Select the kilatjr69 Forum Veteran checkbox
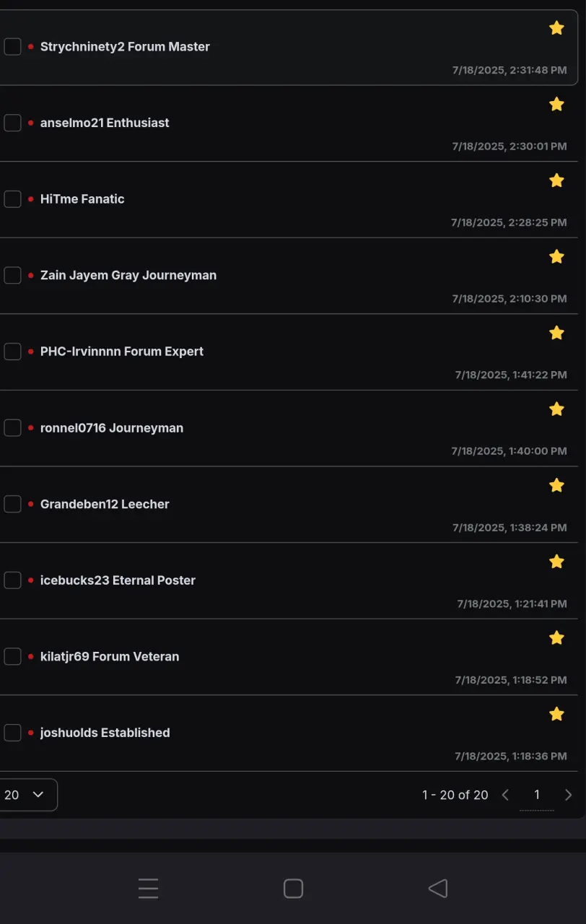The image size is (586, 924). 12,656
